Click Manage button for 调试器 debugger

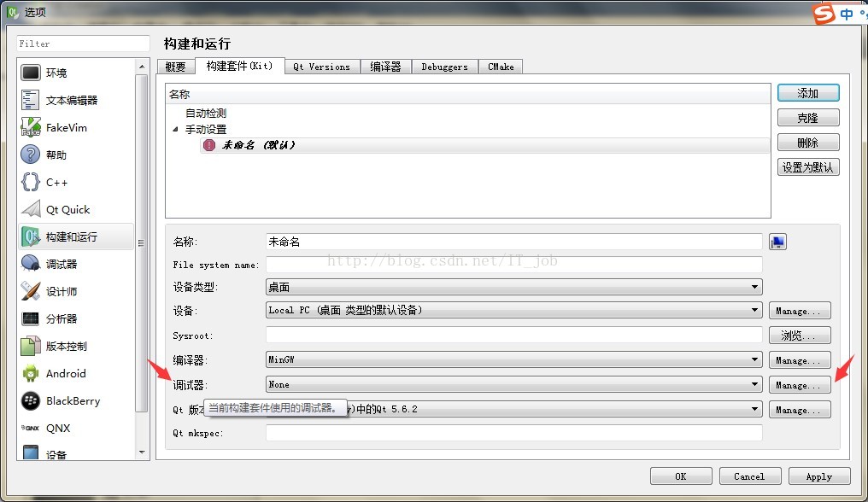(x=800, y=385)
